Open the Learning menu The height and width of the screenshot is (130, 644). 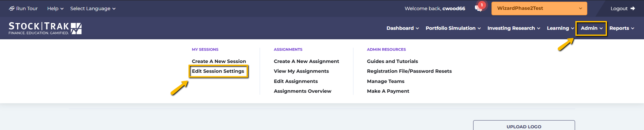click(560, 28)
